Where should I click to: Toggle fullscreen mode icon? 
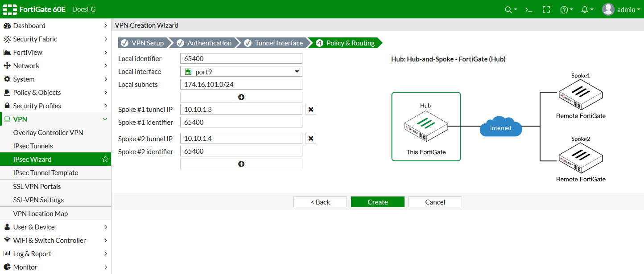pos(546,9)
